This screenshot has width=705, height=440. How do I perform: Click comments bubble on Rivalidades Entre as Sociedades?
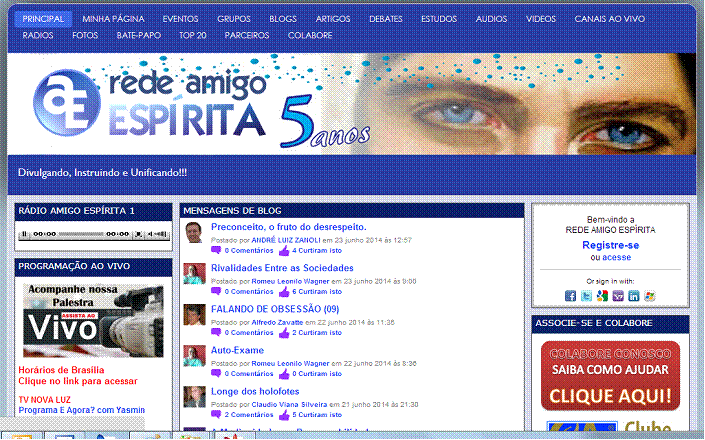point(216,291)
